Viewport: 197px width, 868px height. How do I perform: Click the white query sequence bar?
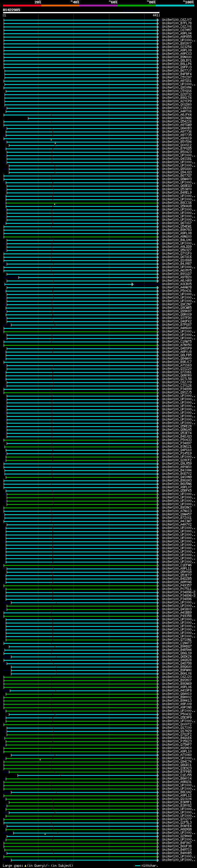(81, 13)
